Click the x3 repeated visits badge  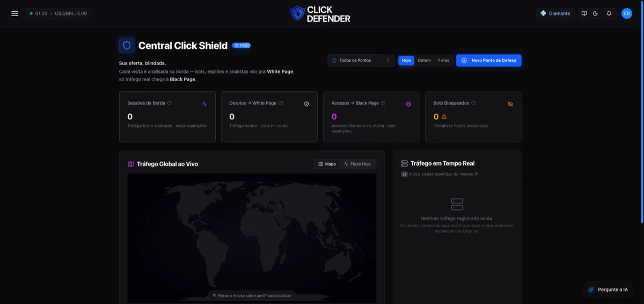(x=404, y=174)
